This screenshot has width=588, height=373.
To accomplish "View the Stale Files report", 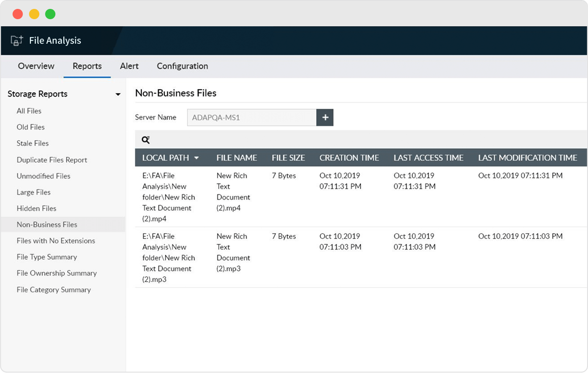I will coord(32,143).
